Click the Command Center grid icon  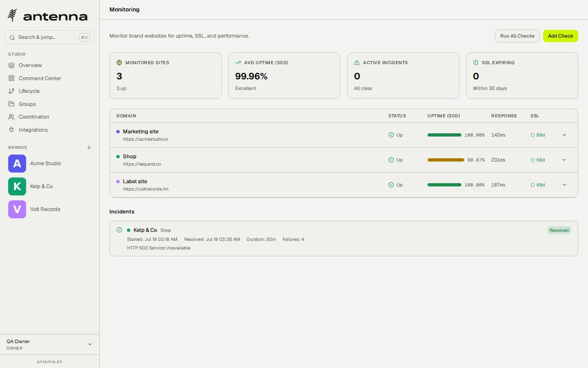[11, 78]
